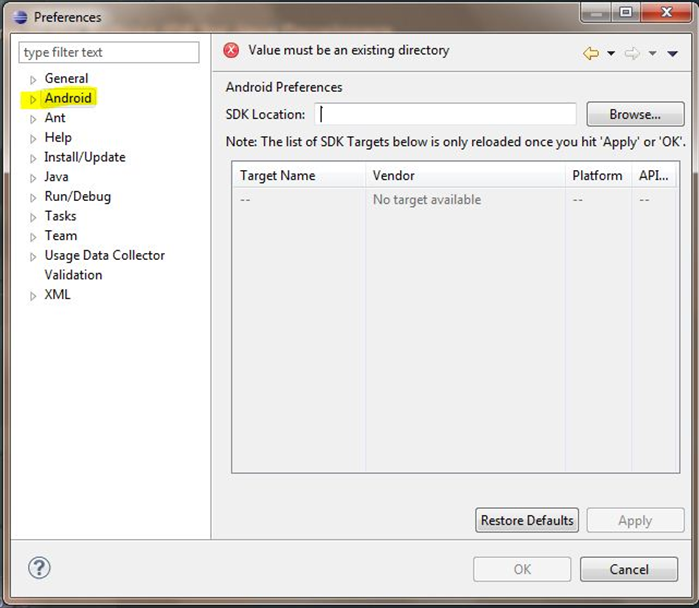Expand the Team tree node

(33, 237)
